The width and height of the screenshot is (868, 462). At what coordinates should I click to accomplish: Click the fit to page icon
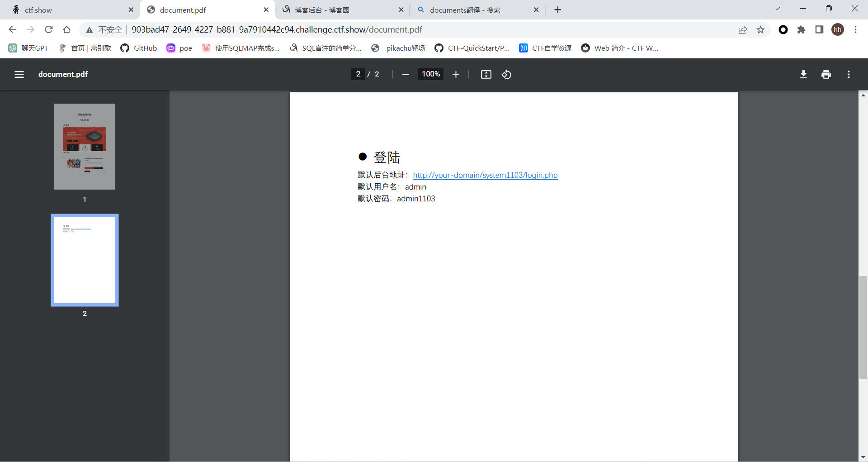(x=486, y=74)
